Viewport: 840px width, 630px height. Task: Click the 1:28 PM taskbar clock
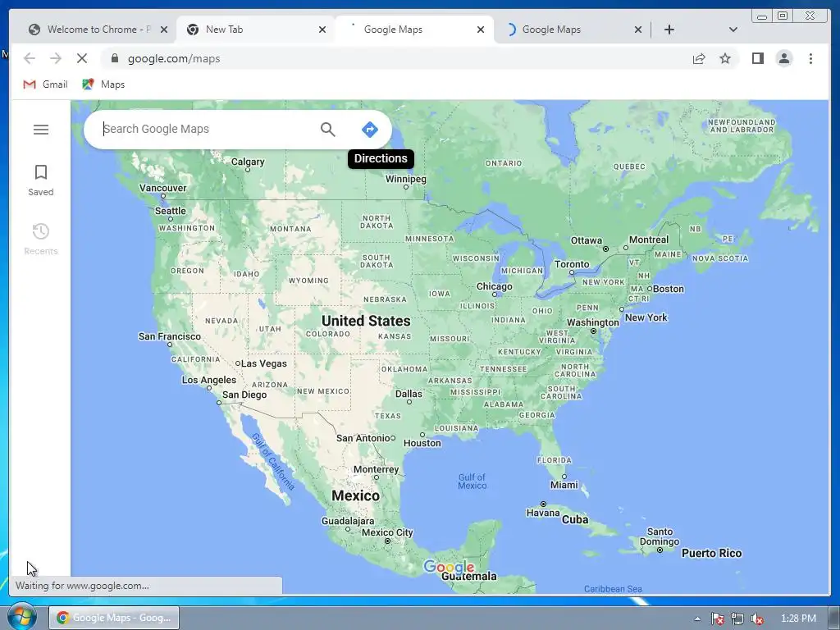(798, 619)
